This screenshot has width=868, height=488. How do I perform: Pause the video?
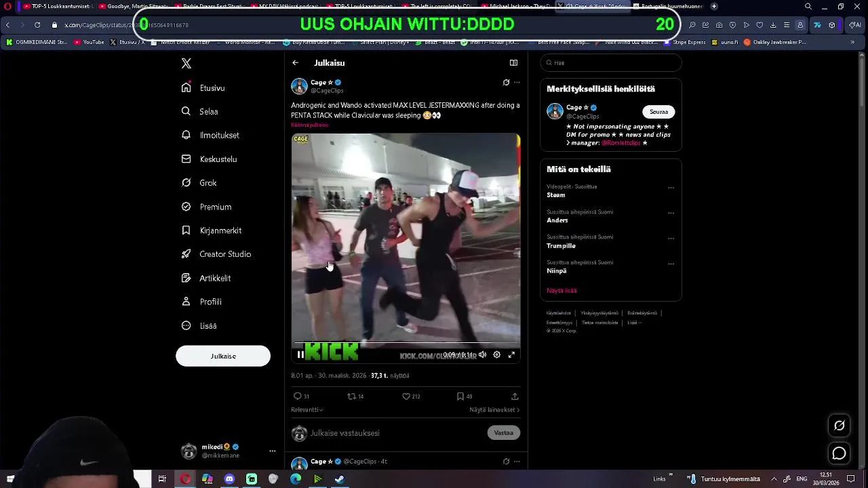click(x=300, y=354)
